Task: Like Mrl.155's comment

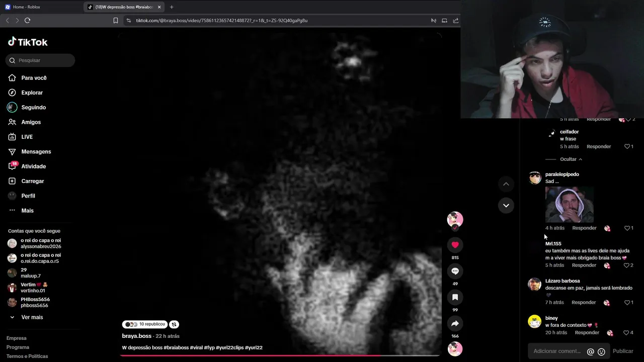Action: (627, 265)
